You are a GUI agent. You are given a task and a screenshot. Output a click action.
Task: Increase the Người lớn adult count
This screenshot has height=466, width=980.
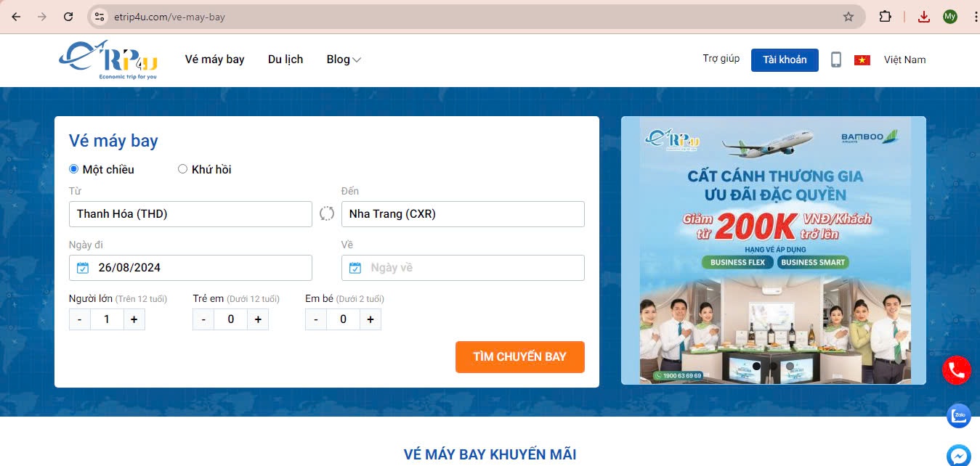pos(134,319)
